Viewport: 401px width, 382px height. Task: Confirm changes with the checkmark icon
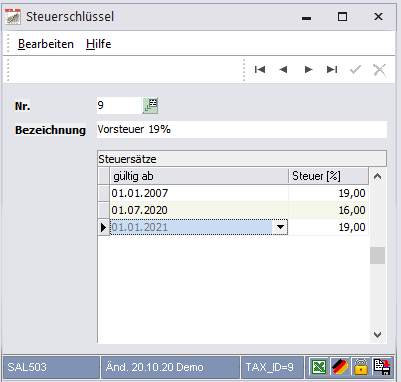[355, 69]
